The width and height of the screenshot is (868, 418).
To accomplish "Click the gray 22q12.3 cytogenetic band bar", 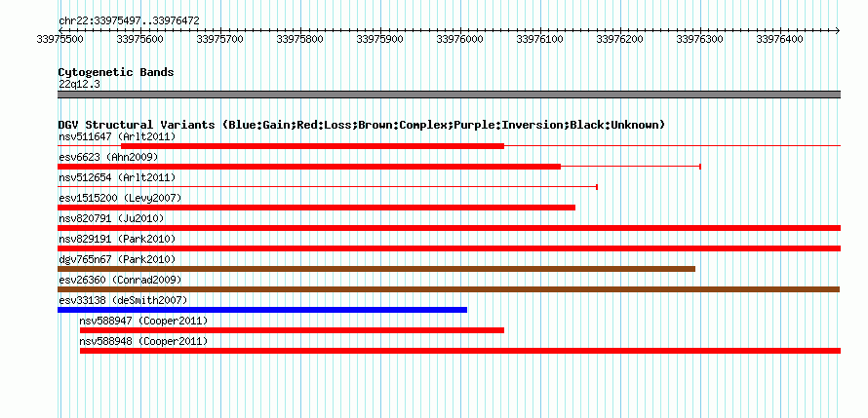I will click(449, 95).
